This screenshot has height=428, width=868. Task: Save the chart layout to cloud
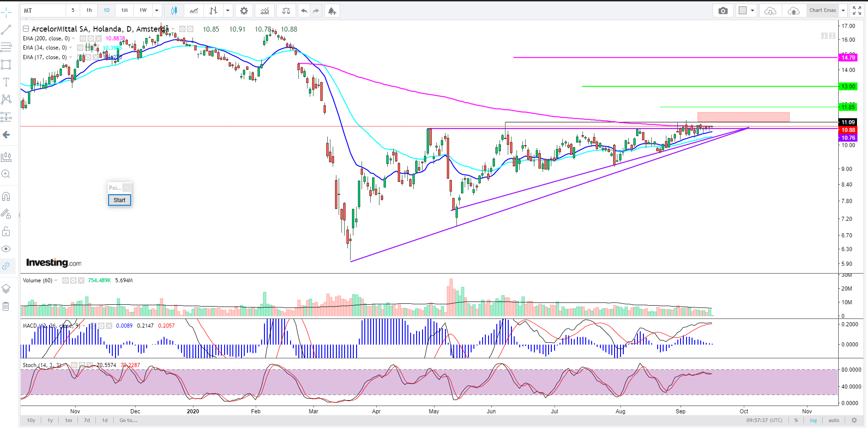click(x=794, y=11)
